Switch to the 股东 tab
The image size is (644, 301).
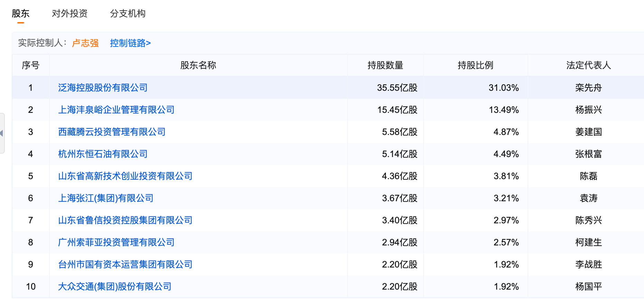pos(21,13)
